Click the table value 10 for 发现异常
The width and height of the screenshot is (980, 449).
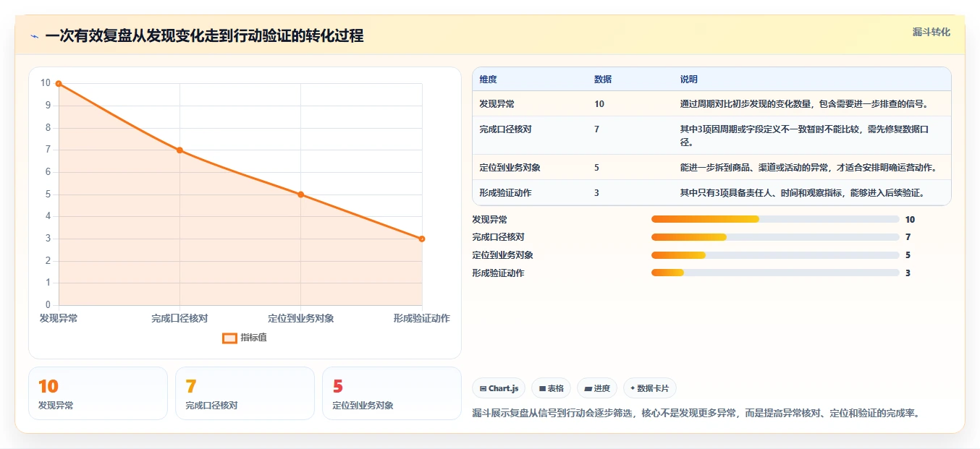click(599, 104)
